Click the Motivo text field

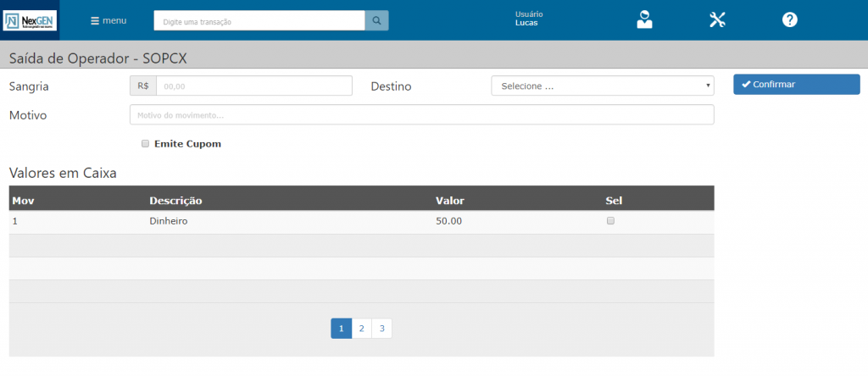421,114
